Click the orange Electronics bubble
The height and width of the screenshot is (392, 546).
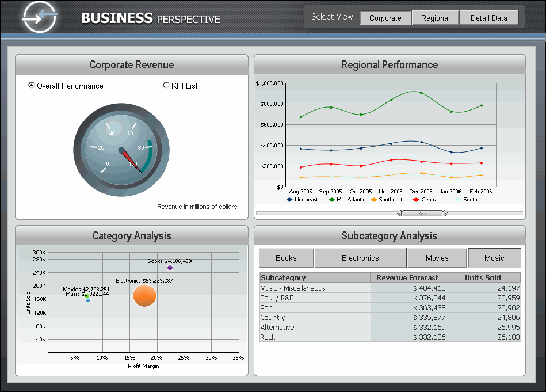coord(144,295)
